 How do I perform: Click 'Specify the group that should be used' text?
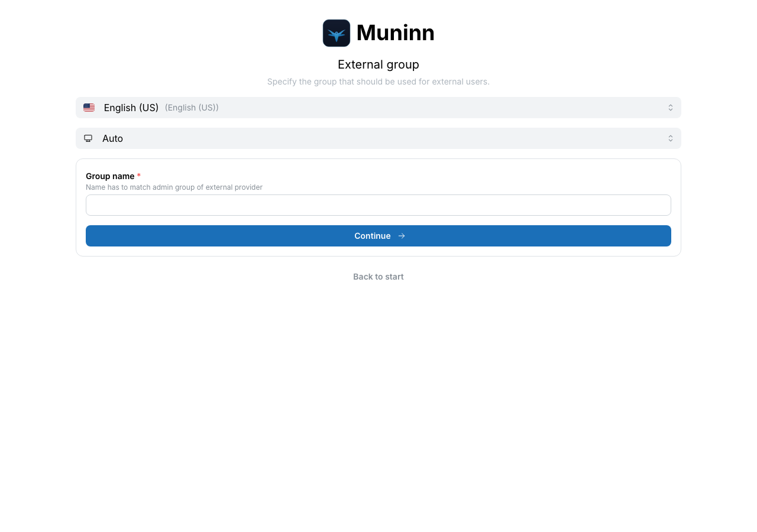tap(378, 82)
